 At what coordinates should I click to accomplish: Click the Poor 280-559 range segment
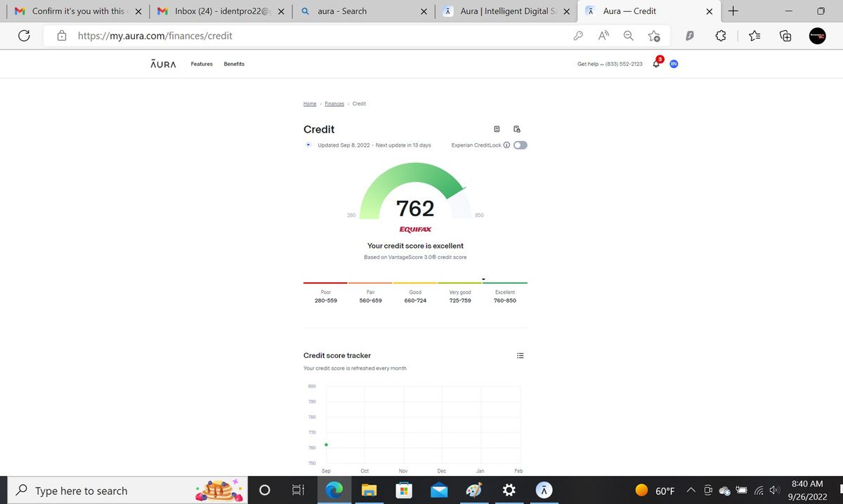326,293
